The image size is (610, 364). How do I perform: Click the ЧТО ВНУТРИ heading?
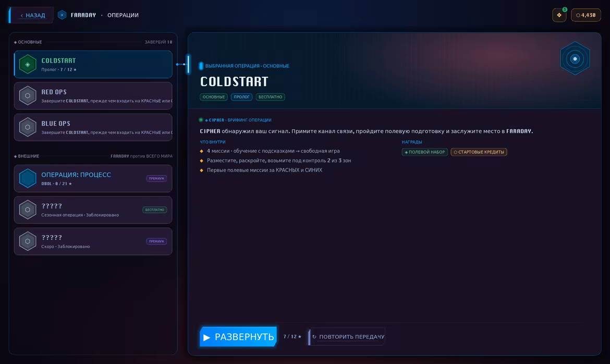(x=213, y=142)
